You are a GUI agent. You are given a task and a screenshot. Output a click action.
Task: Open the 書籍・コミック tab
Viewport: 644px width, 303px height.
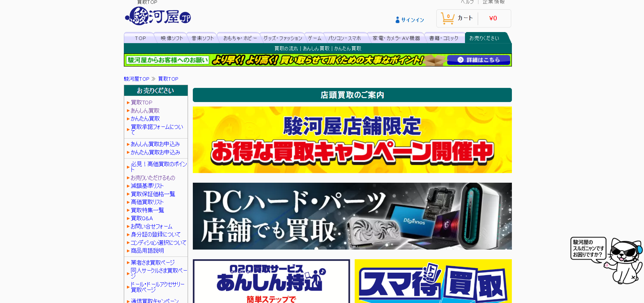(444, 38)
